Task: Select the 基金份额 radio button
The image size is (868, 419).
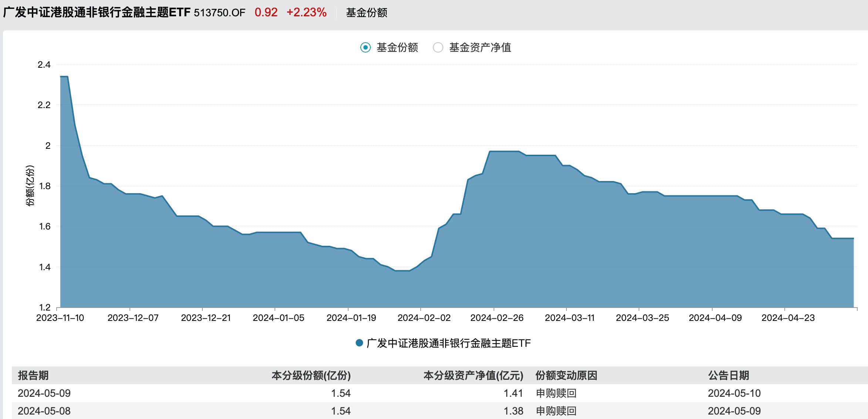Action: [x=365, y=47]
